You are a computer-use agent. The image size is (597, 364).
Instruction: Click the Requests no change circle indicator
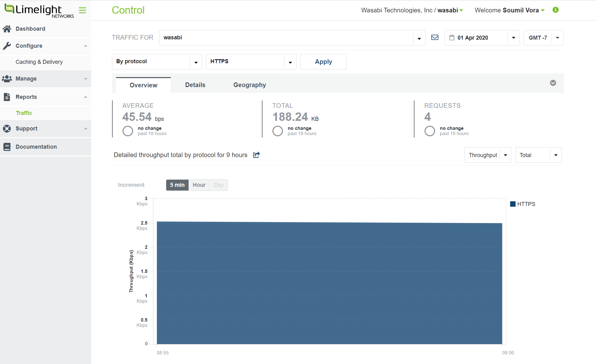coord(430,131)
